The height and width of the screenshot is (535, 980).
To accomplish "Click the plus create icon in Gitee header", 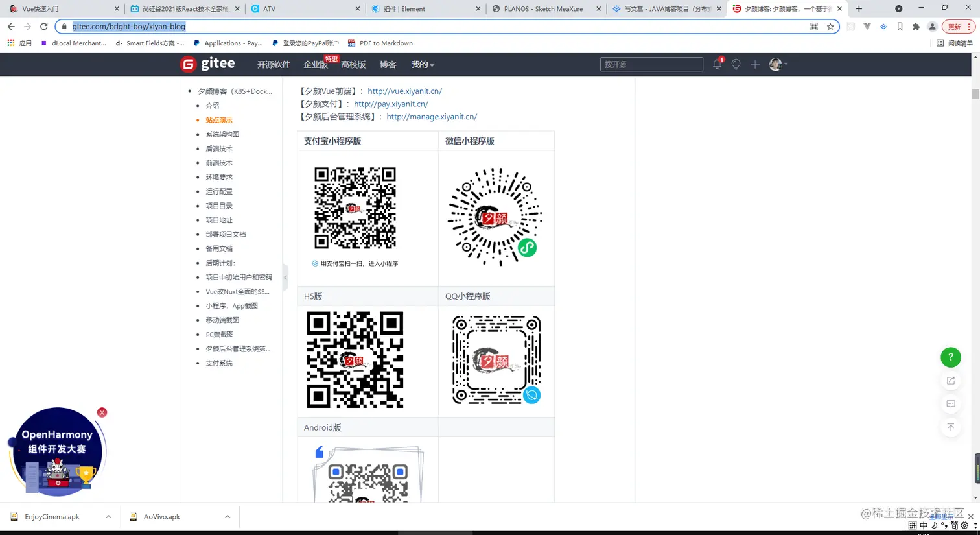I will 755,64.
